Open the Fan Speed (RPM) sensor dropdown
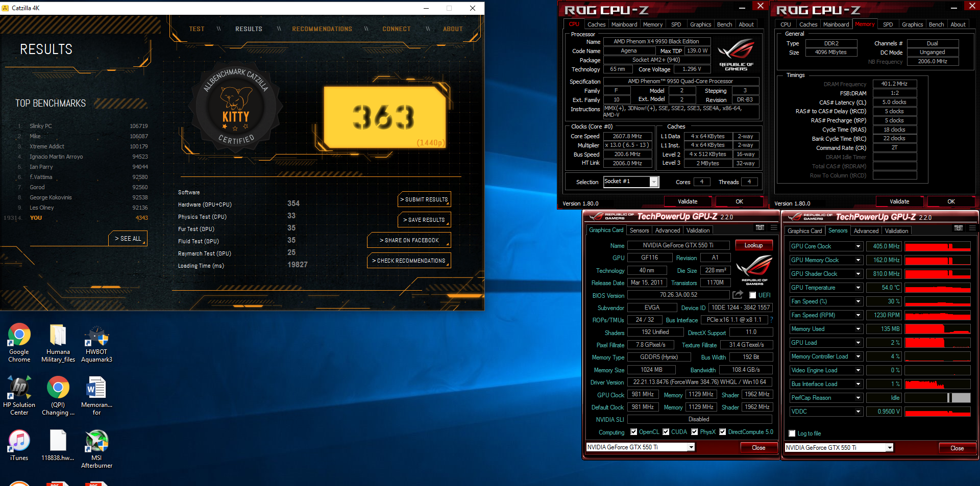The height and width of the screenshot is (486, 980). pos(858,315)
